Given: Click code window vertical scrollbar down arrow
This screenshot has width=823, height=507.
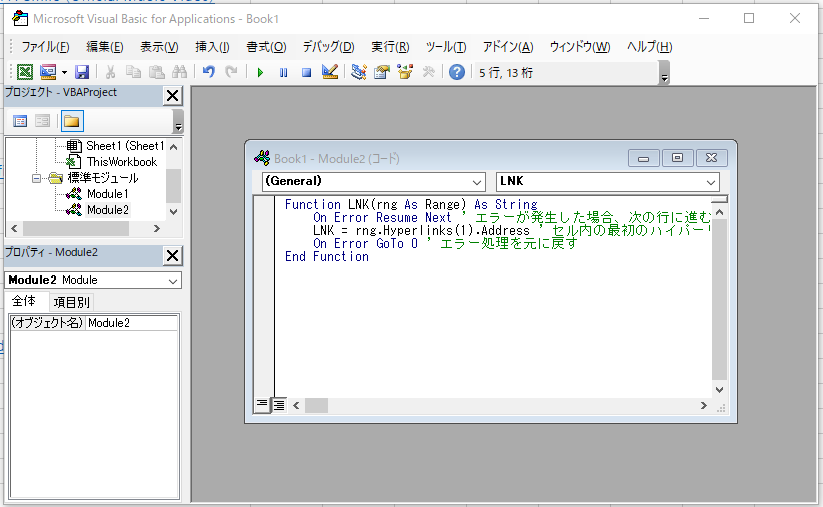Looking at the screenshot, I should pos(720,389).
